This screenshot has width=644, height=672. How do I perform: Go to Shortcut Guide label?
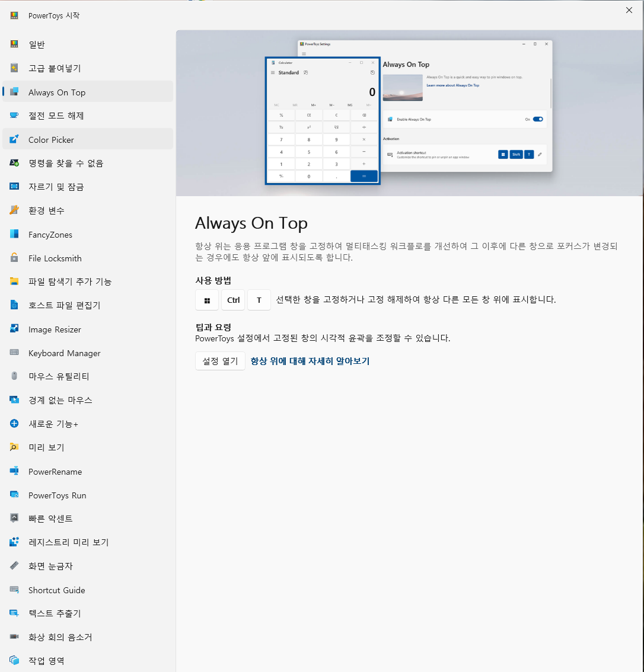coord(56,590)
